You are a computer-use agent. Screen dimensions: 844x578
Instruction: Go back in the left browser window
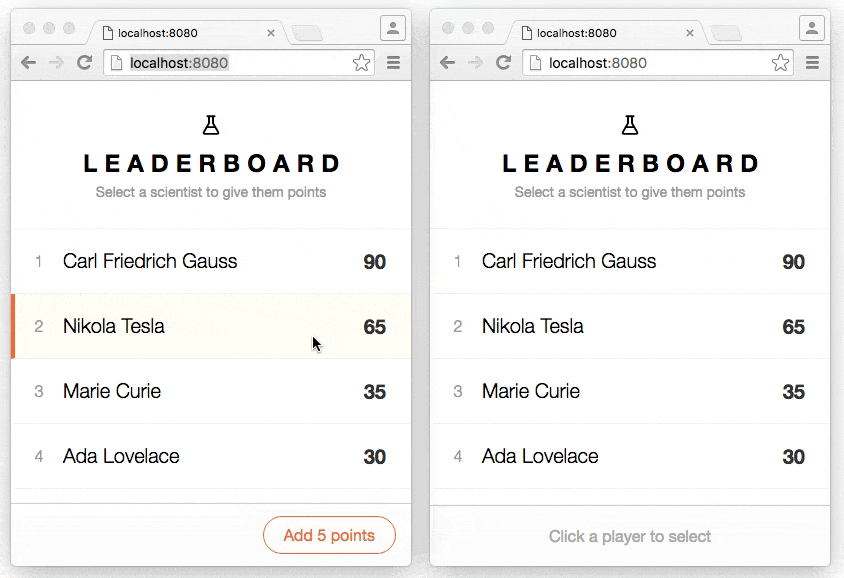pos(29,62)
